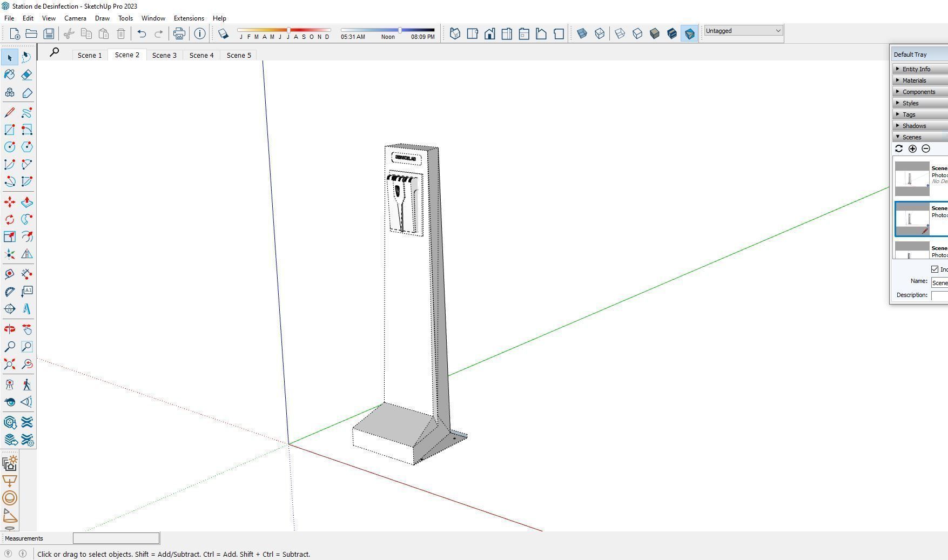Switch to Iso view
This screenshot has width=948, height=560.
[x=455, y=34]
